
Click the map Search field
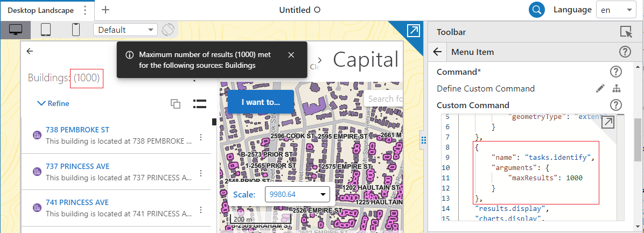[x=384, y=99]
